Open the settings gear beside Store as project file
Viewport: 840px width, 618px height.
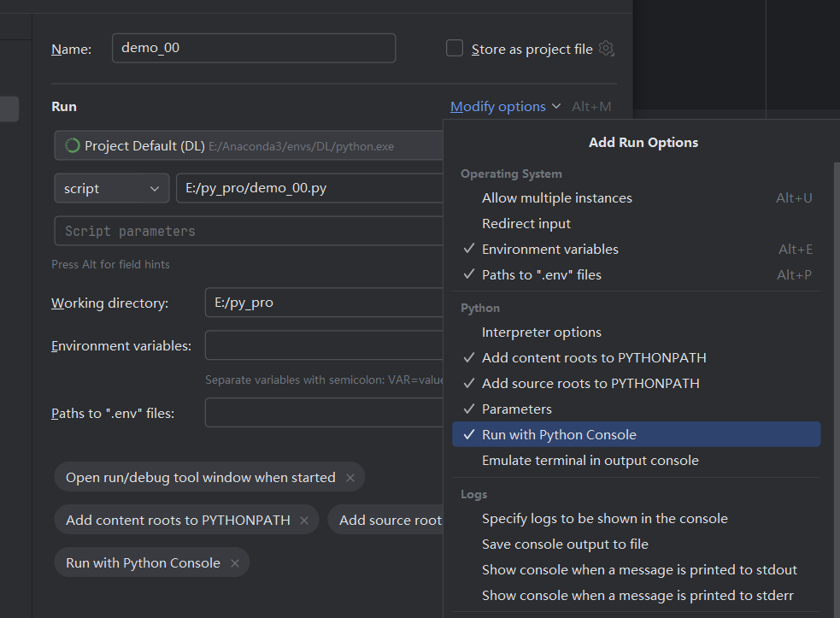606,48
